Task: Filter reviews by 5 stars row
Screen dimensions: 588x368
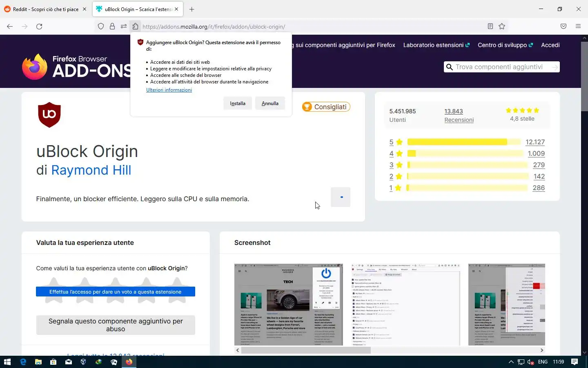Action: (x=467, y=142)
